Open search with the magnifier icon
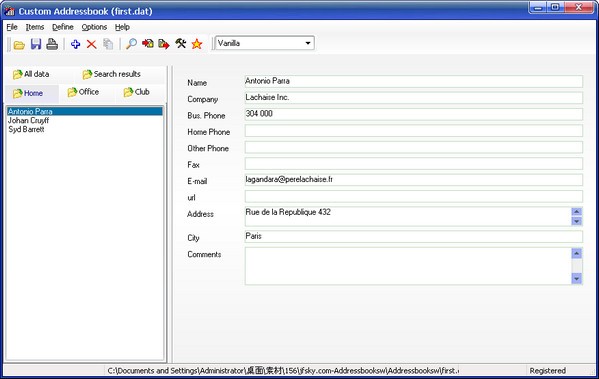599x379 pixels. (131, 44)
